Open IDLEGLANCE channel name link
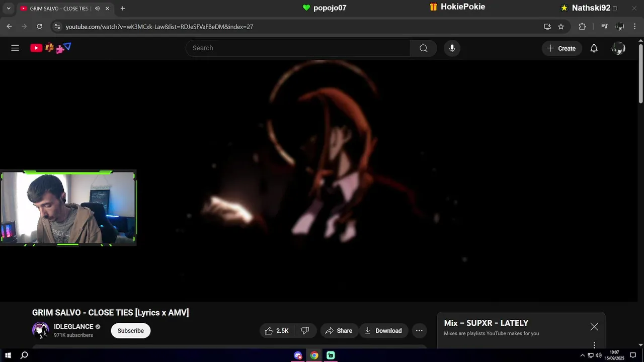This screenshot has height=362, width=644. [73, 327]
